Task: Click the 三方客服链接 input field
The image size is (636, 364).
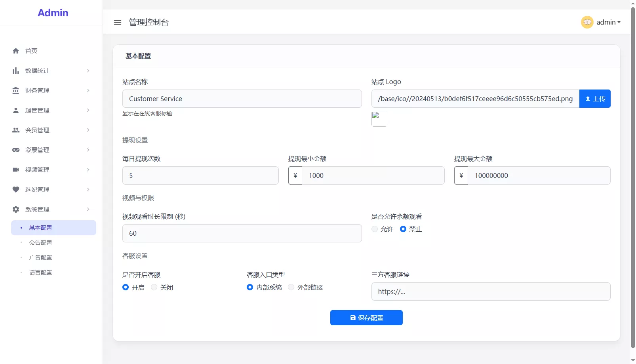Action: click(x=491, y=292)
